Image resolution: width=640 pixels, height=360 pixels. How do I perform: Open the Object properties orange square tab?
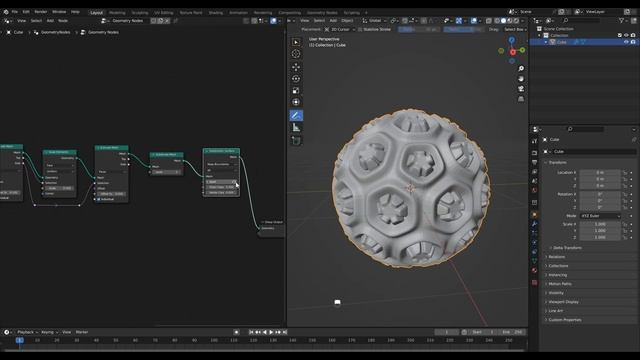pyautogui.click(x=534, y=215)
